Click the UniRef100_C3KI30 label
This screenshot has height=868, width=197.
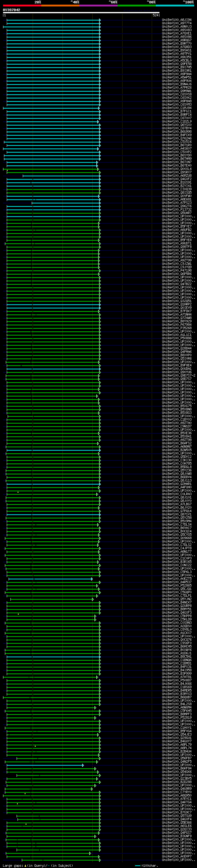[x=177, y=460]
